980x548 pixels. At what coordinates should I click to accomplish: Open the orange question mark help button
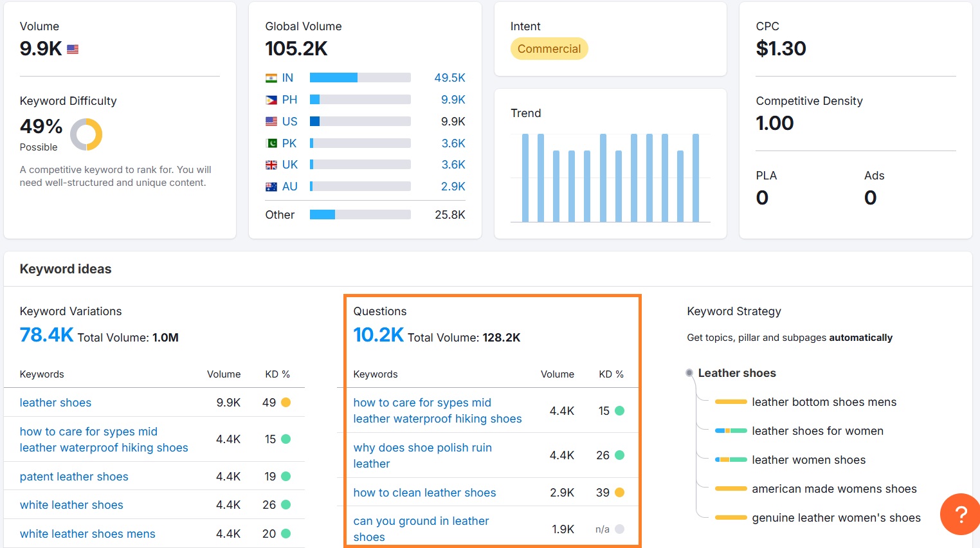[960, 515]
